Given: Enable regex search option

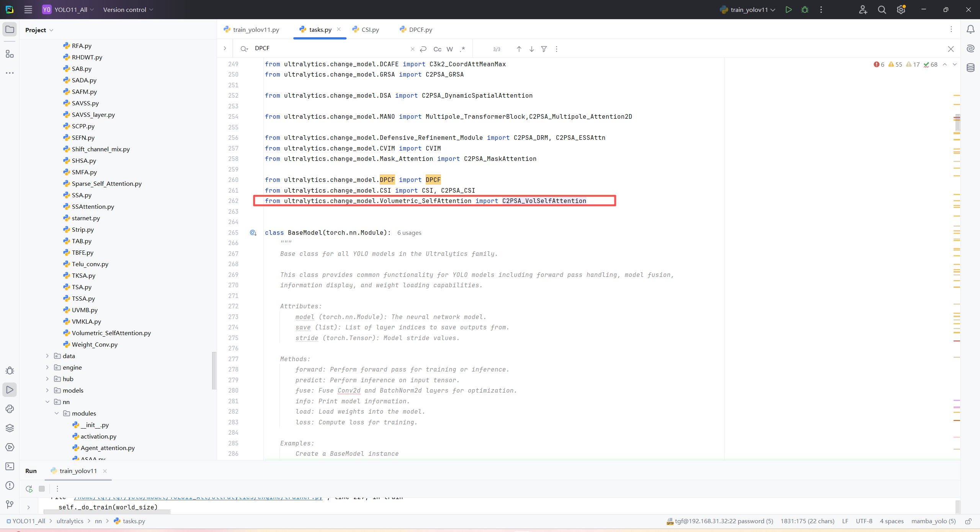Looking at the screenshot, I should (x=462, y=49).
